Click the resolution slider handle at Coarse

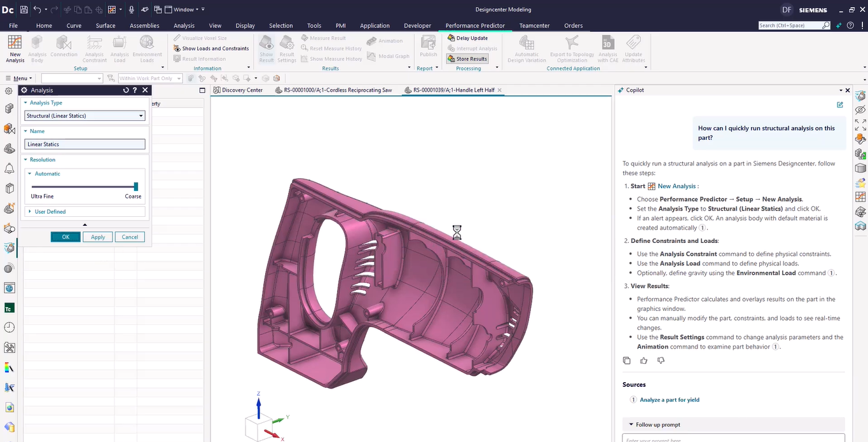click(135, 186)
